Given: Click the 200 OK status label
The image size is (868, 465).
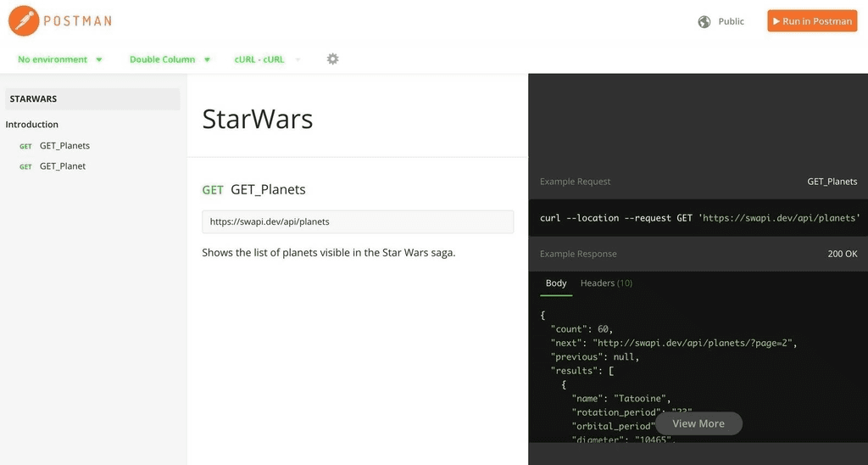Looking at the screenshot, I should click(842, 254).
